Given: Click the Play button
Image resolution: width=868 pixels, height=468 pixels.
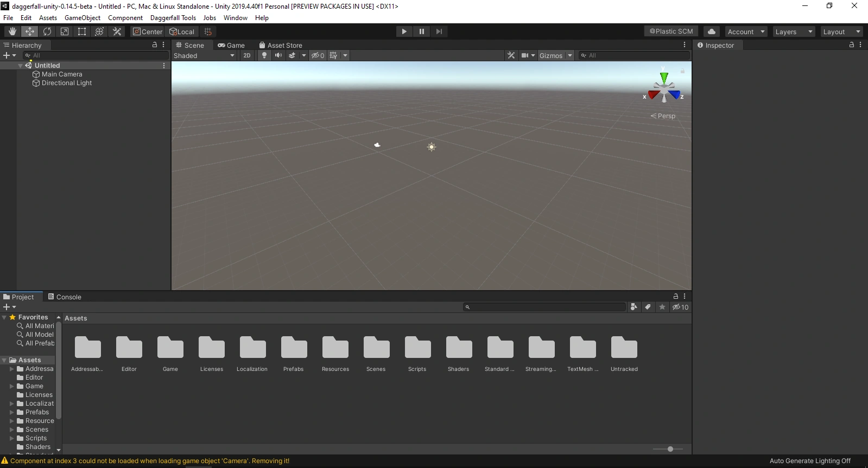Looking at the screenshot, I should coord(404,31).
